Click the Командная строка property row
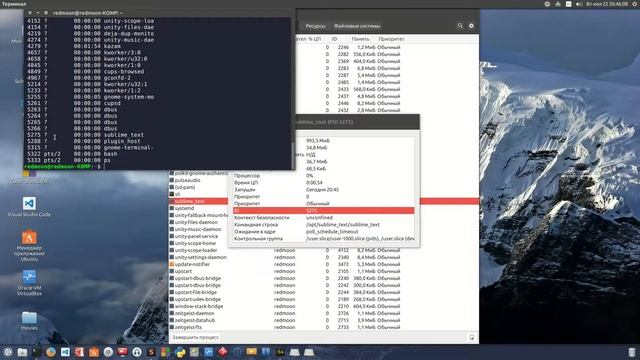The width and height of the screenshot is (640, 360). pos(324,224)
